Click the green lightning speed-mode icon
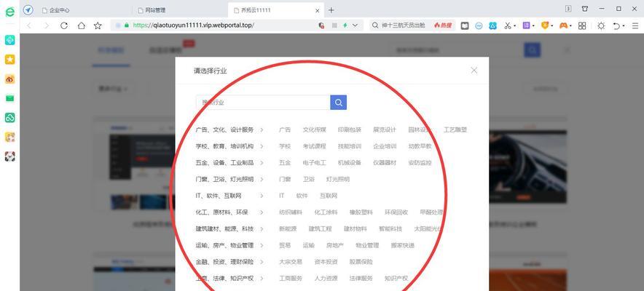The height and width of the screenshot is (291, 644). click(345, 25)
